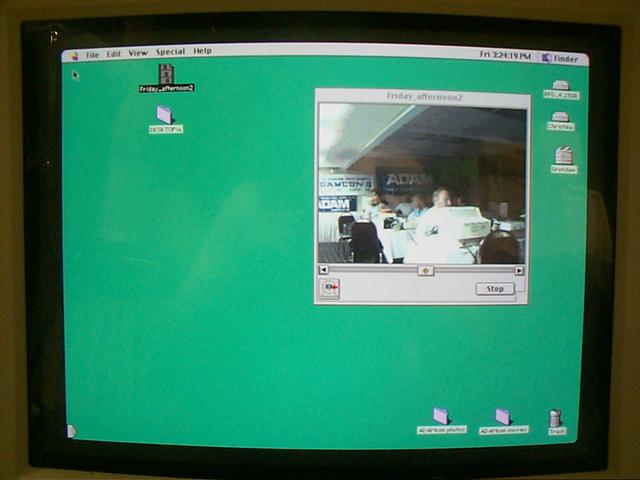Select the top hard disk icon
This screenshot has width=640, height=480.
pos(561,86)
